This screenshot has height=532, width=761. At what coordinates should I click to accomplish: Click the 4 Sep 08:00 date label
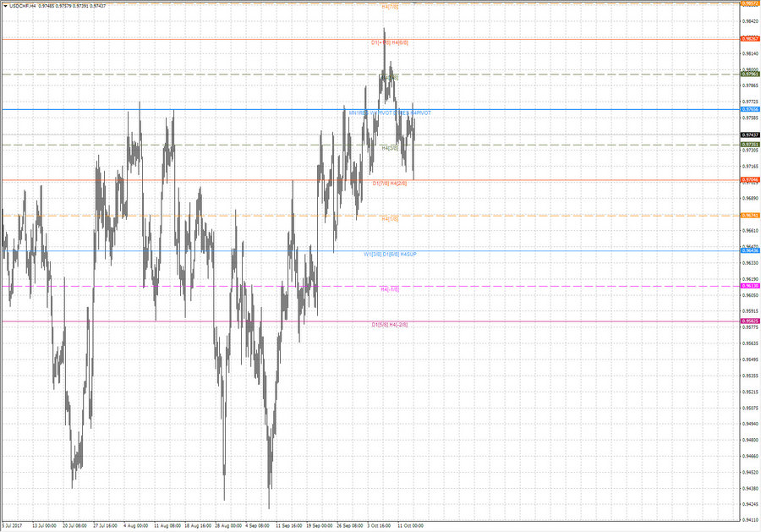pos(257,526)
